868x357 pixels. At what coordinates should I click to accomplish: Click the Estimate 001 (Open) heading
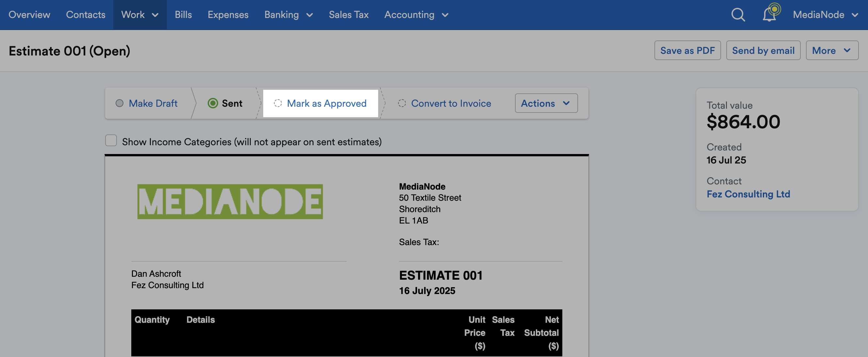[x=70, y=51]
